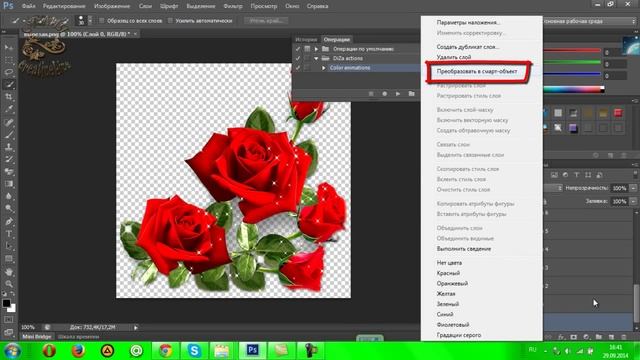Open the Фильтр menu
Viewport: 640px width, 360px height.
[233, 6]
